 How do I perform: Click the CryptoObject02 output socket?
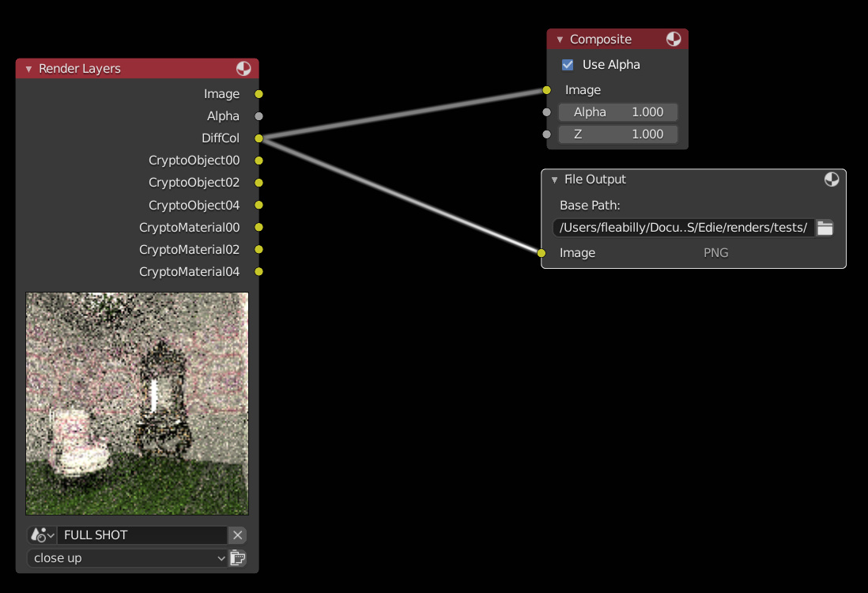[x=259, y=183]
